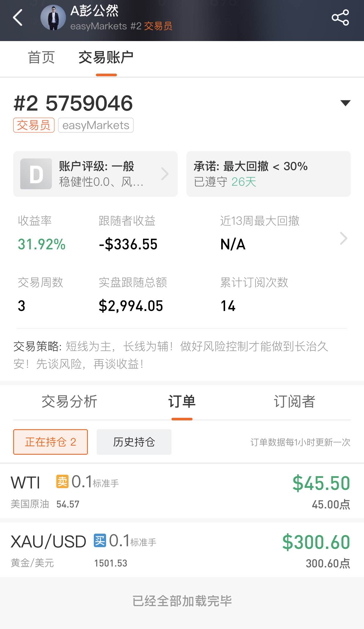Expand the account selector dropdown arrow
364x629 pixels.
[x=345, y=103]
